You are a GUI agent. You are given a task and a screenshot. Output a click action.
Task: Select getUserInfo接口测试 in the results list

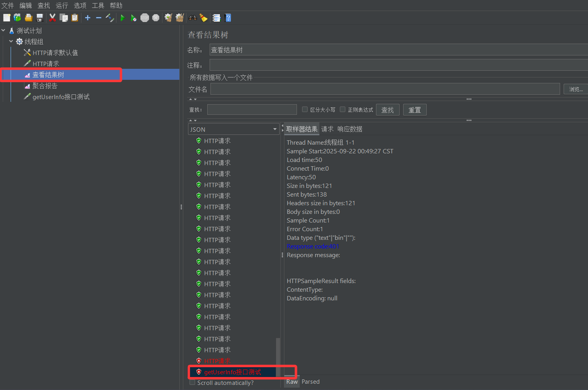pyautogui.click(x=232, y=372)
